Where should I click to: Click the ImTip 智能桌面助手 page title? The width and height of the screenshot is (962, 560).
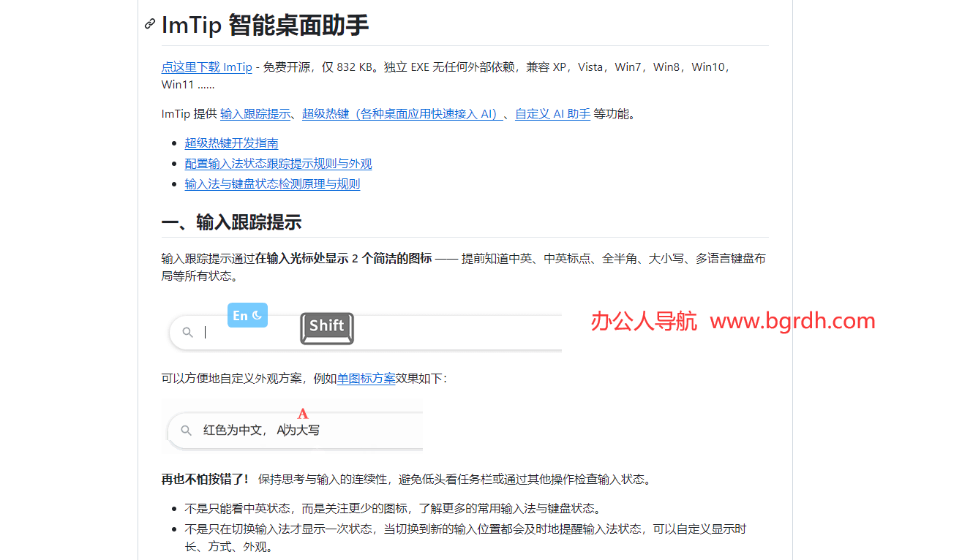(x=265, y=25)
